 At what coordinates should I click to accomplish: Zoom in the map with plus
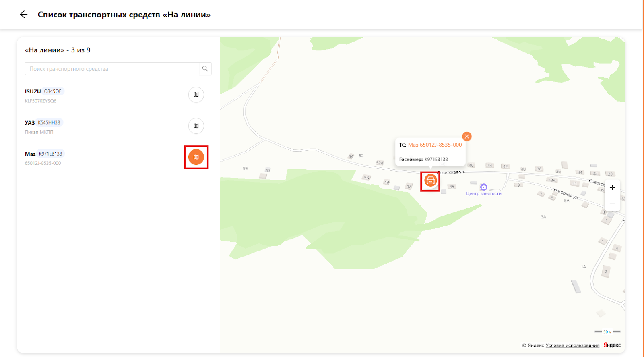(612, 187)
